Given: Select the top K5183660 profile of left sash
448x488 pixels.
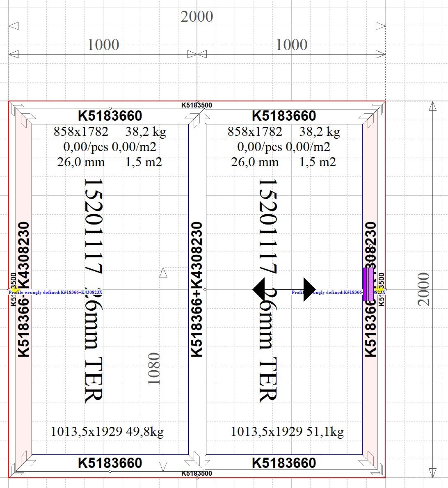Looking at the screenshot, I should tap(110, 116).
